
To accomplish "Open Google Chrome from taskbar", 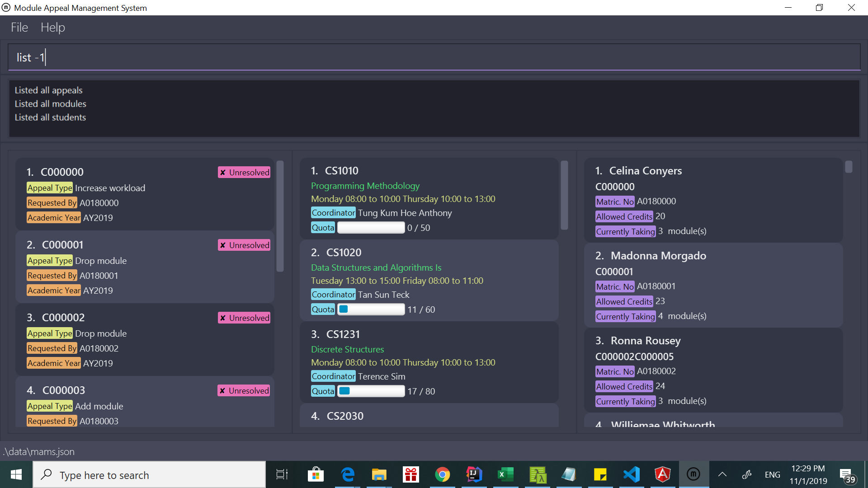I will [442, 474].
